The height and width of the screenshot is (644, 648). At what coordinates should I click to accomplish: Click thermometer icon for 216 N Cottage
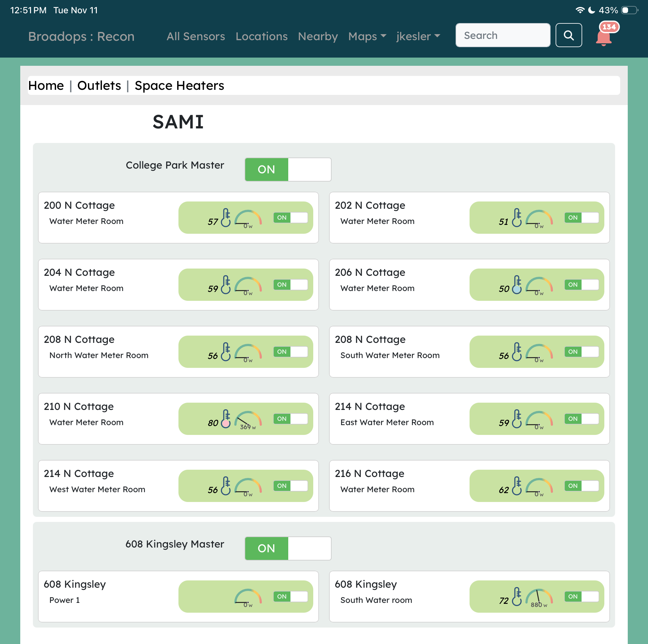tap(517, 486)
